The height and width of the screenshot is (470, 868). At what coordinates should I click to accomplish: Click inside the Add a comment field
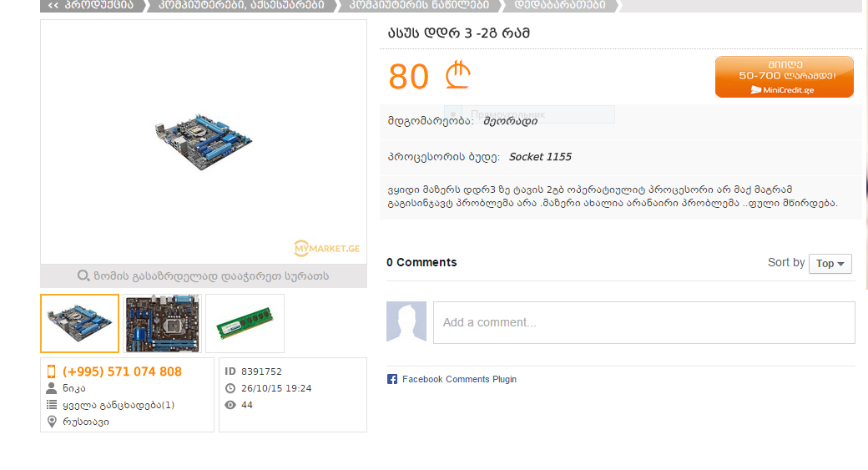[643, 322]
